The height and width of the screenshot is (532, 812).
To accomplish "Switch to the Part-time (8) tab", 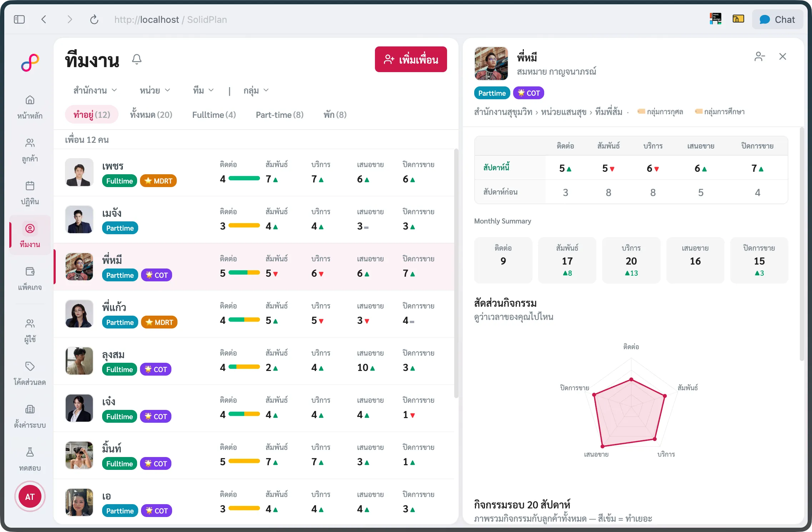I will pyautogui.click(x=280, y=115).
